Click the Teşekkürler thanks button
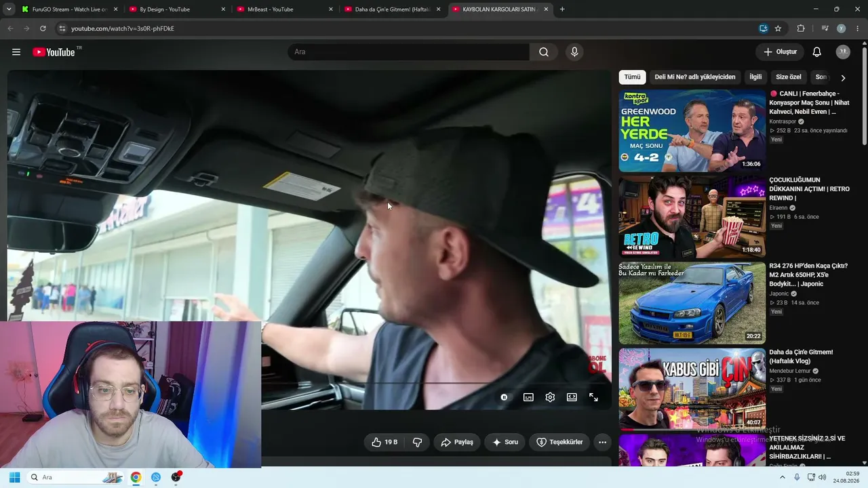The image size is (868, 488). pos(559,442)
